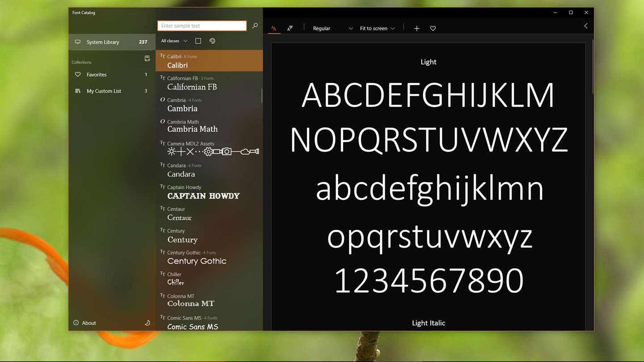Click the System Library monitor icon
The width and height of the screenshot is (644, 362).
coord(78,42)
